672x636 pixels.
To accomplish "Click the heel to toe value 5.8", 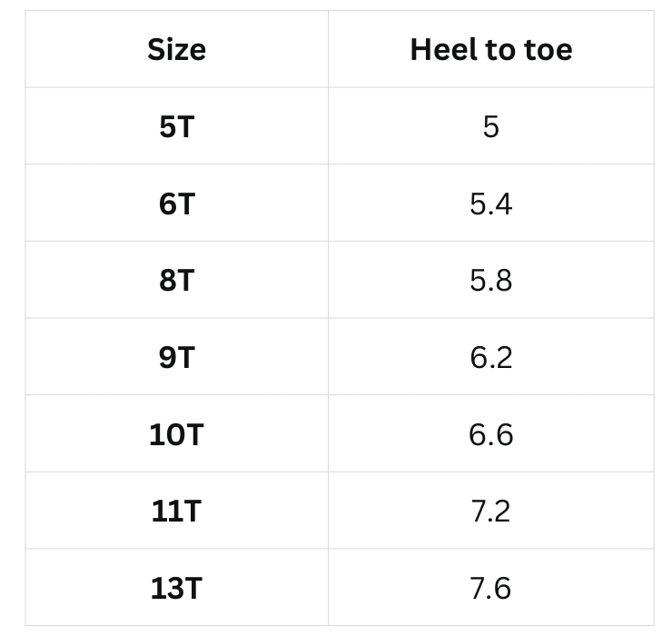I will pyautogui.click(x=490, y=281).
